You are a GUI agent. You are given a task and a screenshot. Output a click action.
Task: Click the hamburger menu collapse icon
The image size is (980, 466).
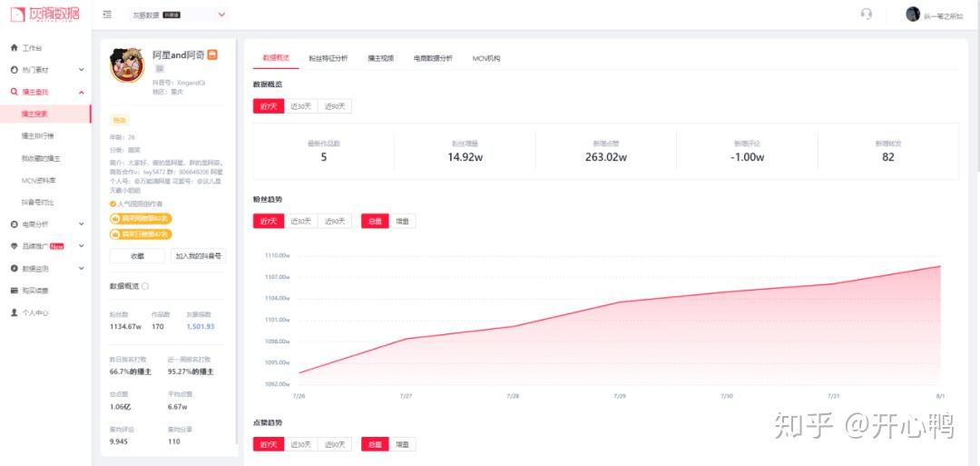point(107,15)
